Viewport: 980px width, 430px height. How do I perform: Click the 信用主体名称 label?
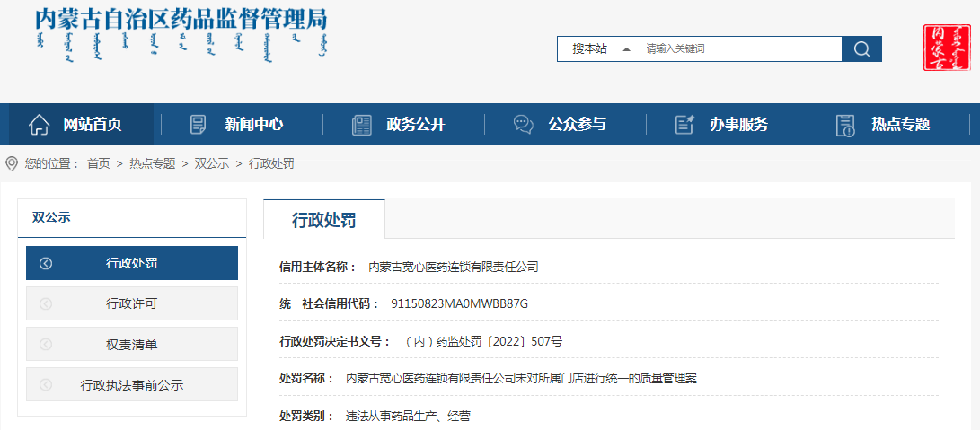(317, 267)
